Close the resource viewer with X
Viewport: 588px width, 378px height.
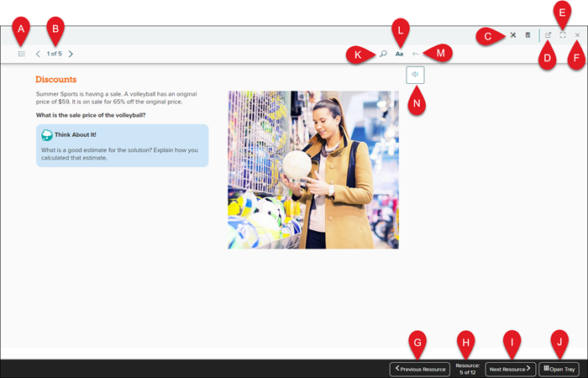pyautogui.click(x=577, y=35)
